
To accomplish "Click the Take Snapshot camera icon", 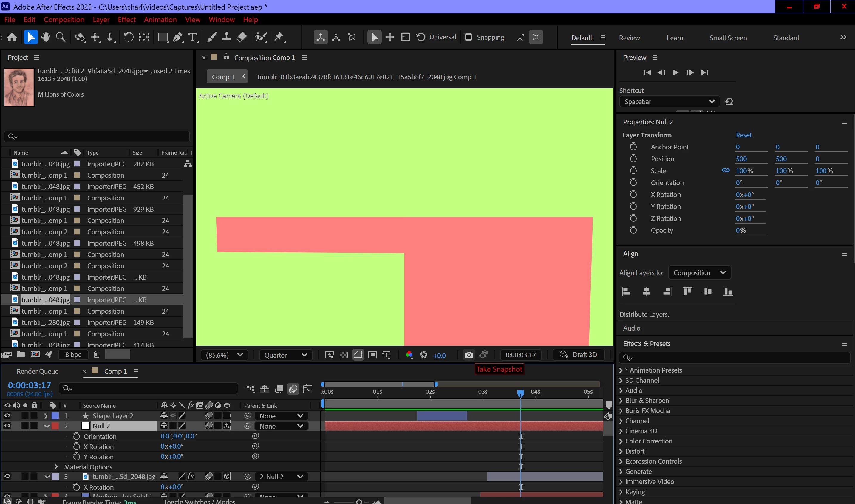I will point(469,355).
